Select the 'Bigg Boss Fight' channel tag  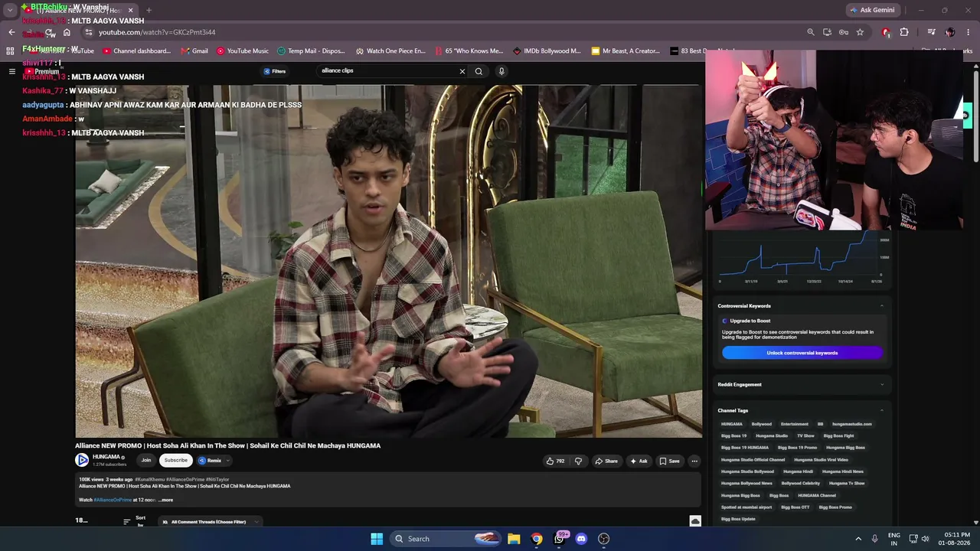click(x=838, y=435)
